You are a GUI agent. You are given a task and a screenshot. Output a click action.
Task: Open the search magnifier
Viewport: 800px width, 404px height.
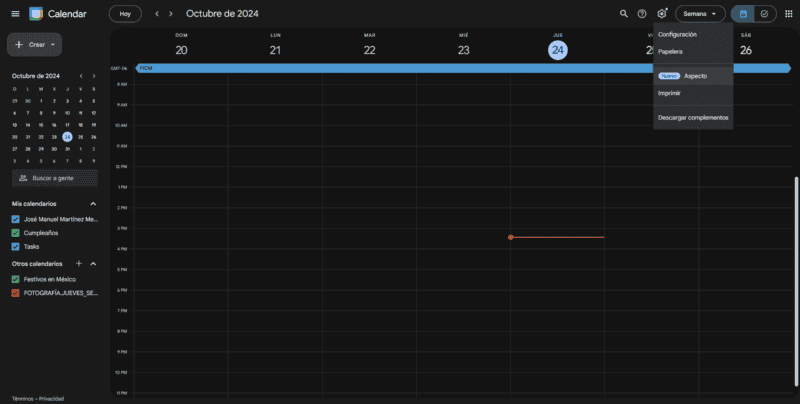click(x=623, y=14)
